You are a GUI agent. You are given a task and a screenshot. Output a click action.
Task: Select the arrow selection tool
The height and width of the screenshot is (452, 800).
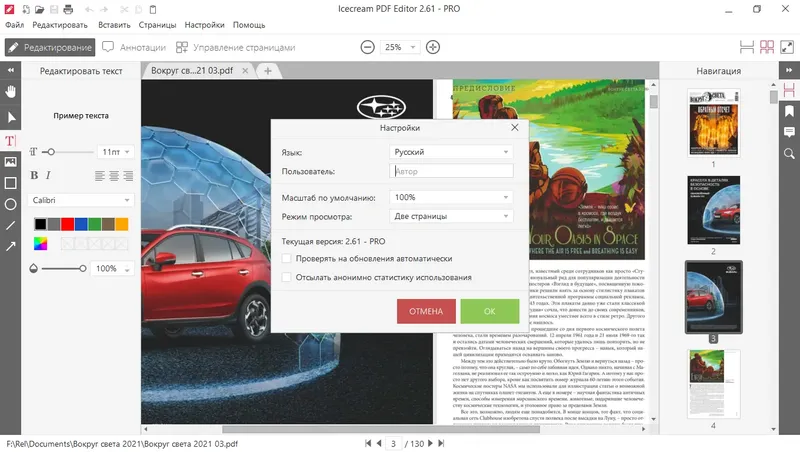tap(10, 118)
